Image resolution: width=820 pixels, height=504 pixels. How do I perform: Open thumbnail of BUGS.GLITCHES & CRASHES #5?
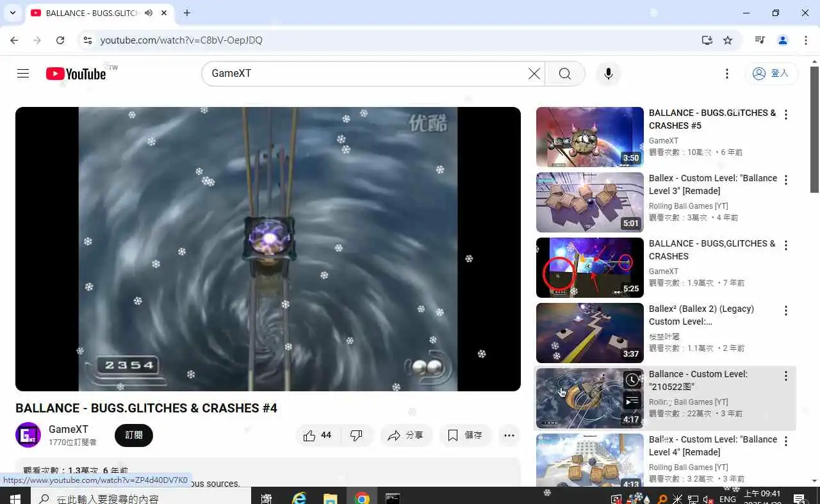tap(589, 137)
